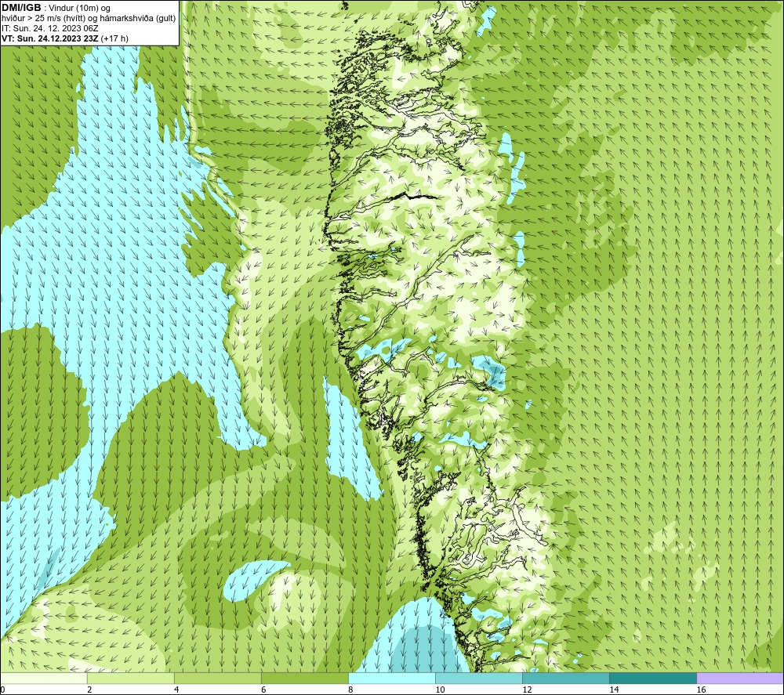784x695 pixels.
Task: Click the scale label "0"
Action: tap(2, 690)
